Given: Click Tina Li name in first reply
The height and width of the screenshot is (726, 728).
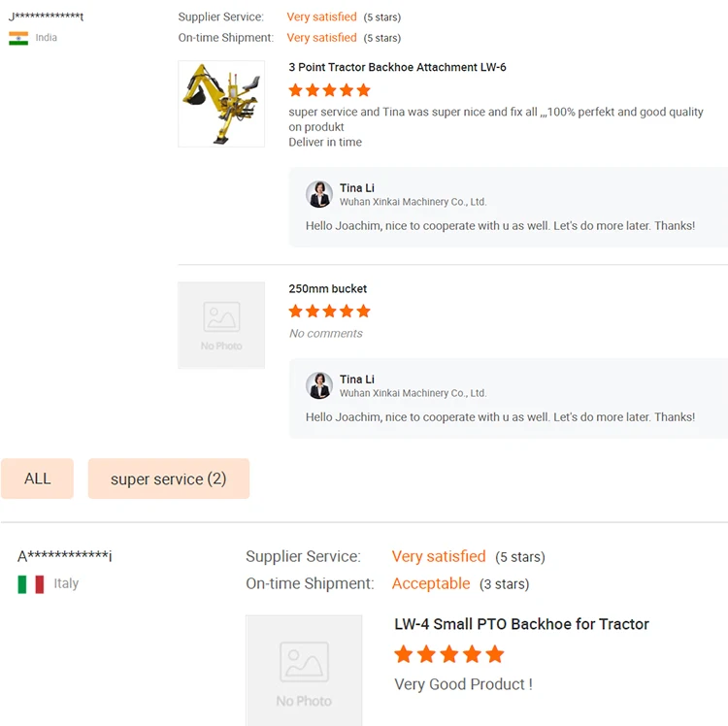Looking at the screenshot, I should pyautogui.click(x=356, y=188).
